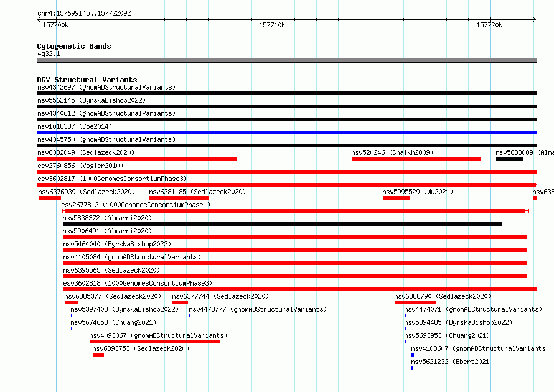This screenshot has width=554, height=392.
Task: Open nsv6381185 (Sedlazeck2020) variant
Action: click(197, 192)
